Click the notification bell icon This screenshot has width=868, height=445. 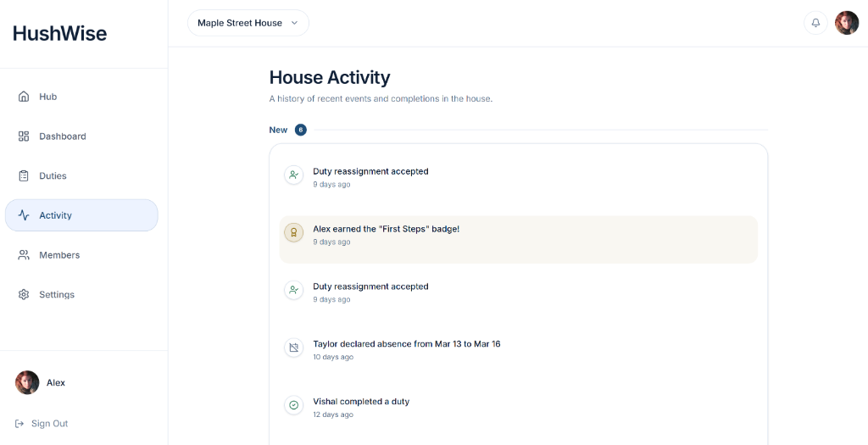pos(815,23)
